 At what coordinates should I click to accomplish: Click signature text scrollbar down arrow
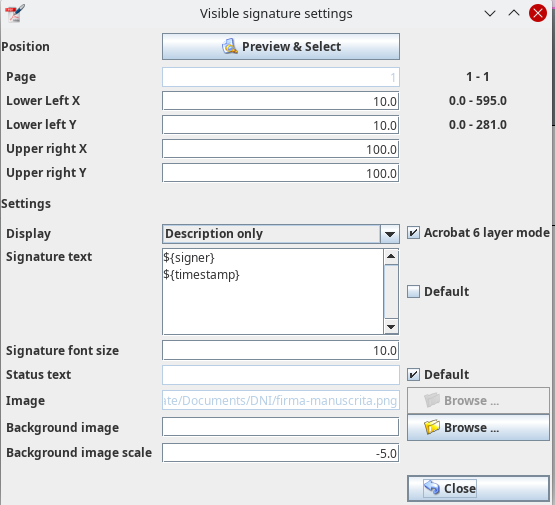point(391,327)
